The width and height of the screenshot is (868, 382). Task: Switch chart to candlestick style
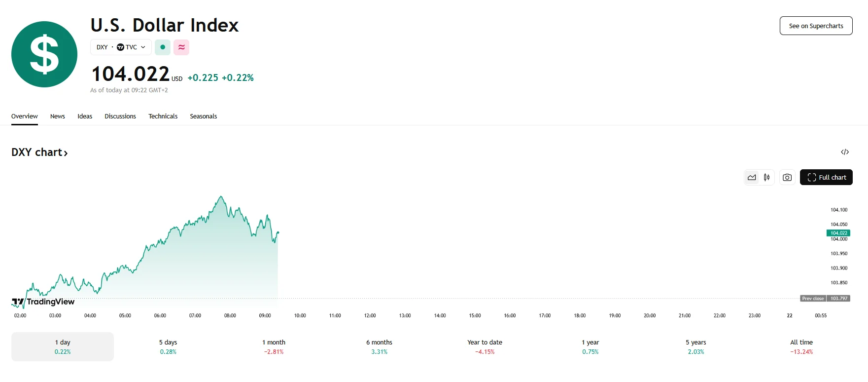coord(767,178)
